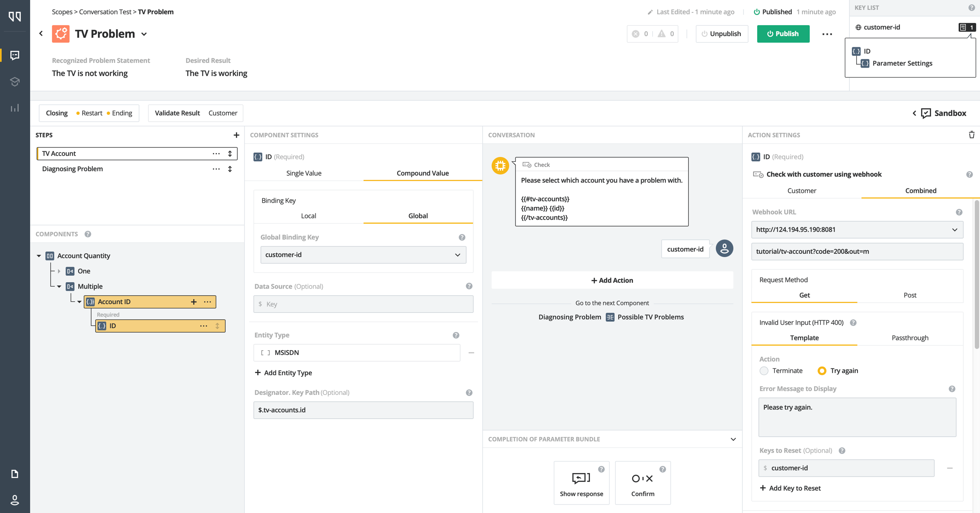Expand the Webhook URL dropdown
Viewport: 980px width, 513px height.
954,230
